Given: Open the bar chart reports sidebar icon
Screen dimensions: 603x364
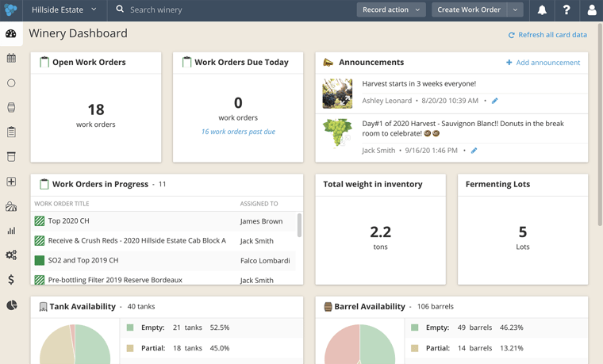Looking at the screenshot, I should point(11,231).
